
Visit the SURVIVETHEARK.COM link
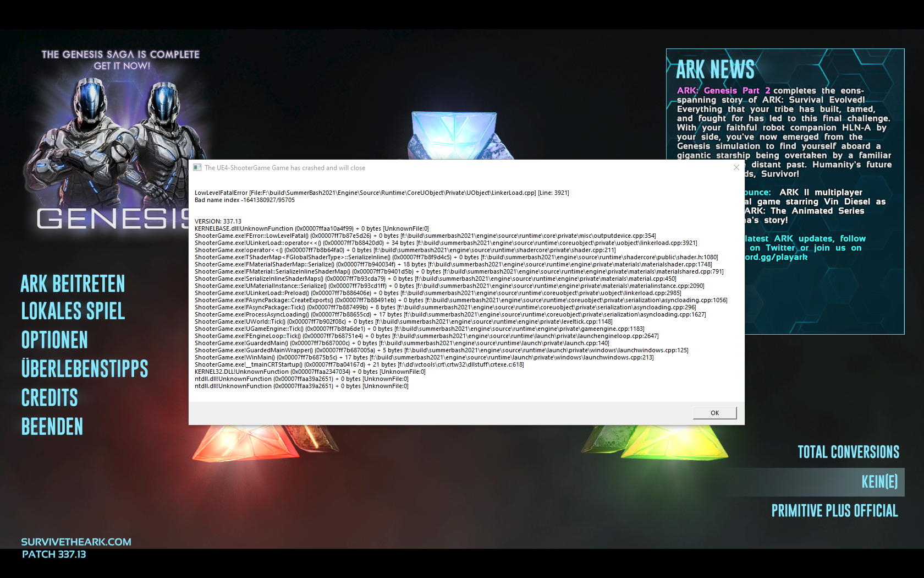(x=76, y=542)
